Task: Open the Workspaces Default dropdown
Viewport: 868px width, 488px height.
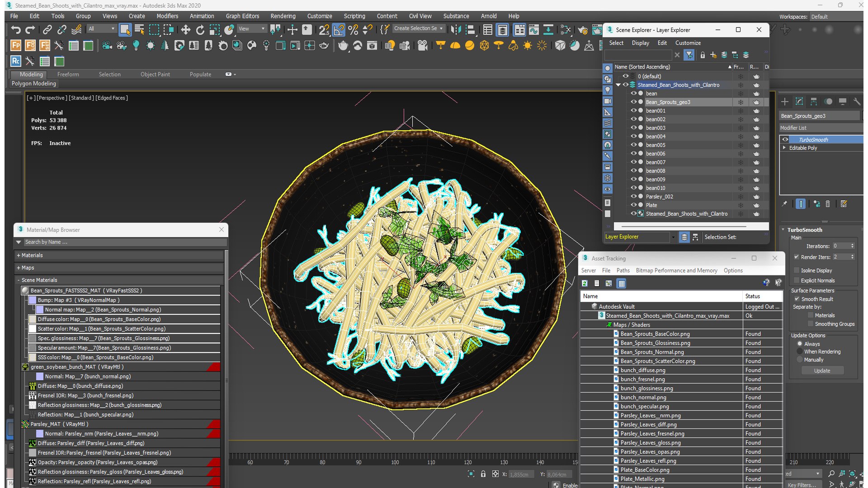Action: [x=836, y=17]
